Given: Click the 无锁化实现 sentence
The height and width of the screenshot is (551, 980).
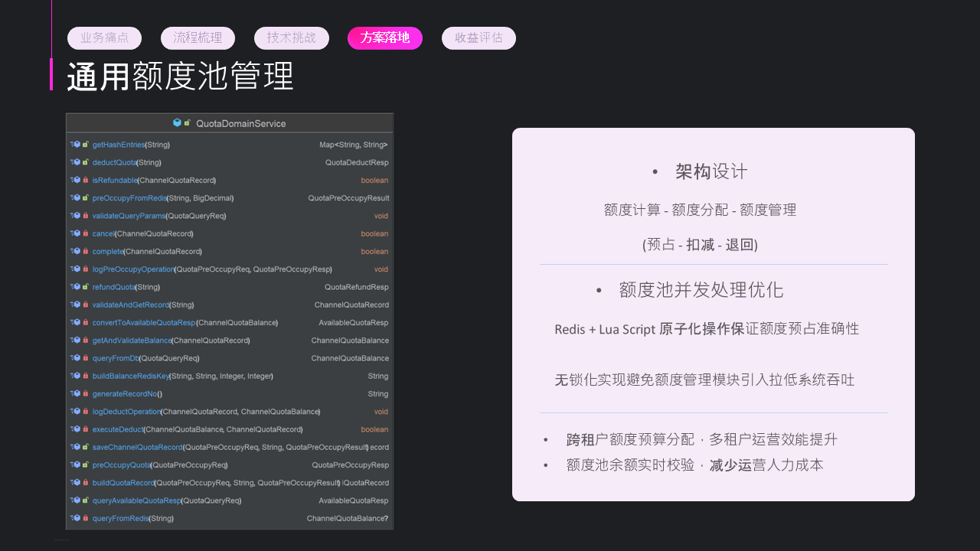Looking at the screenshot, I should pyautogui.click(x=704, y=380).
